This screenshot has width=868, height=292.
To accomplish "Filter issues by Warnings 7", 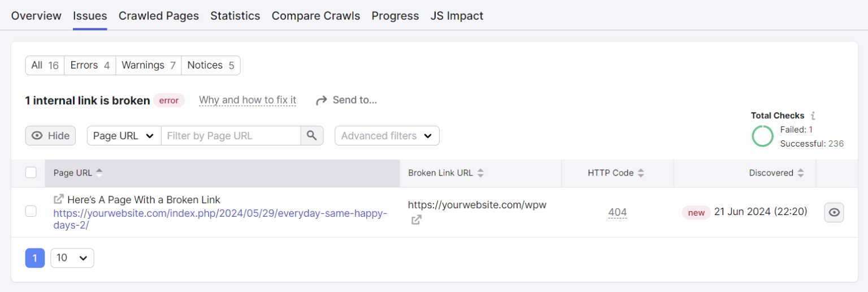I will (x=148, y=66).
